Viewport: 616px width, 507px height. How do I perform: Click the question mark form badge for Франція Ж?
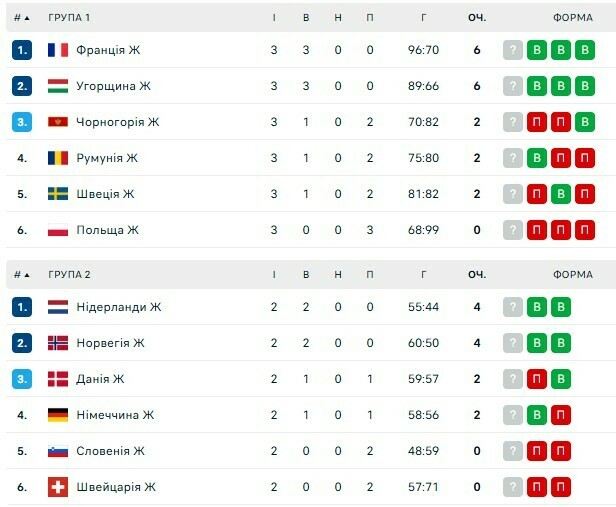click(513, 50)
